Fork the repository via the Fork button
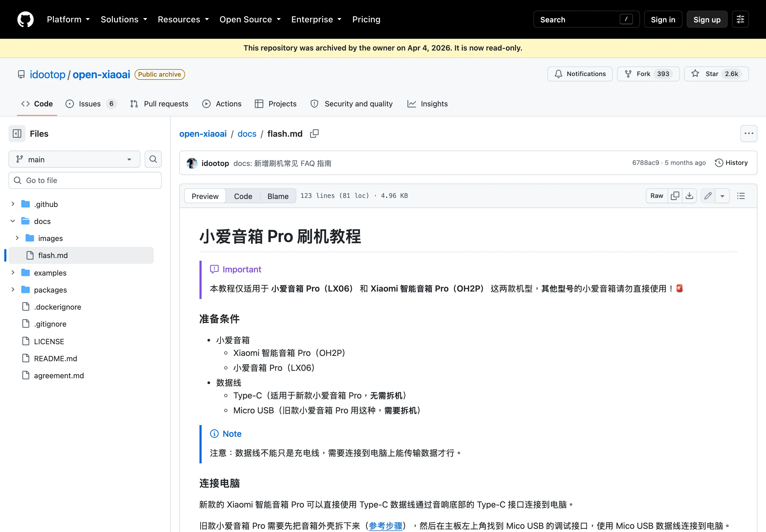This screenshot has width=766, height=532. (648, 74)
